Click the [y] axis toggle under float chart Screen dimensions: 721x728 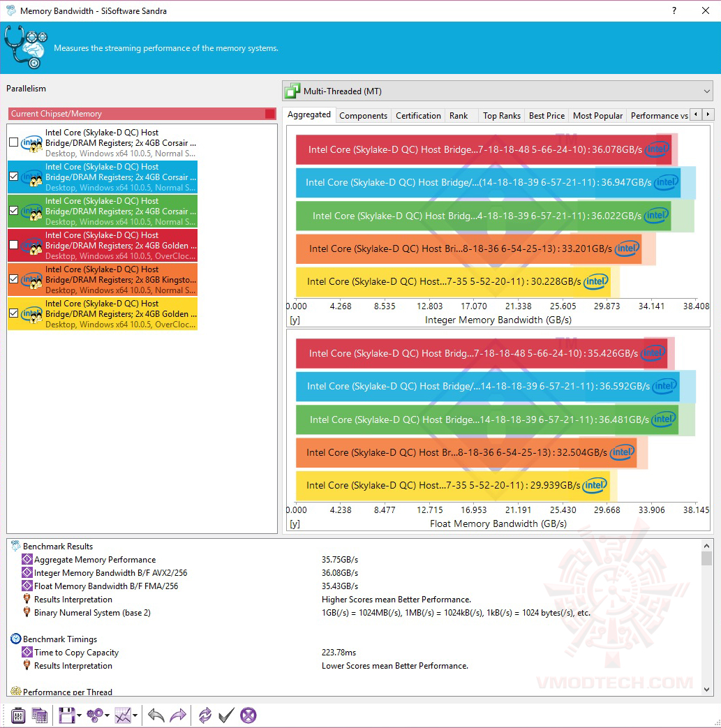point(295,523)
